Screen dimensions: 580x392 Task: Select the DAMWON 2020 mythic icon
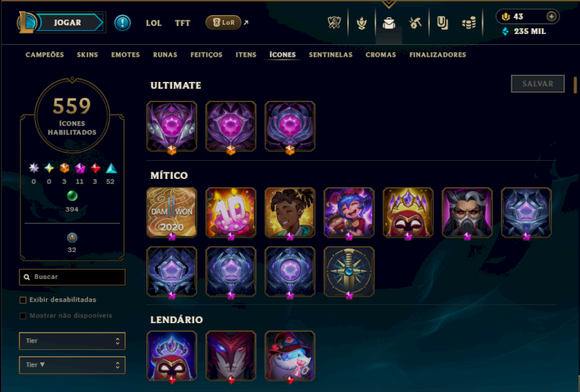172,212
